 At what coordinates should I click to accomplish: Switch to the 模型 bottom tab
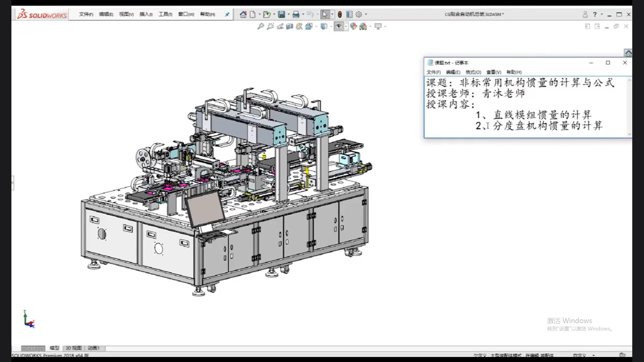pos(54,348)
